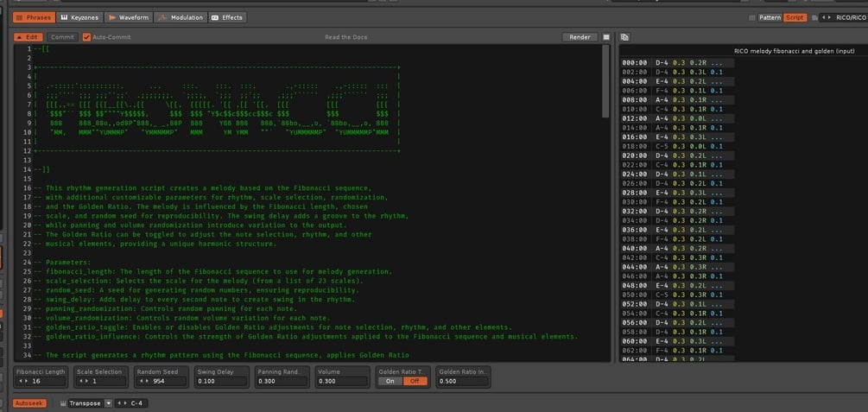868x412 pixels.
Task: Click the Swing Delay value slider
Action: pos(222,381)
